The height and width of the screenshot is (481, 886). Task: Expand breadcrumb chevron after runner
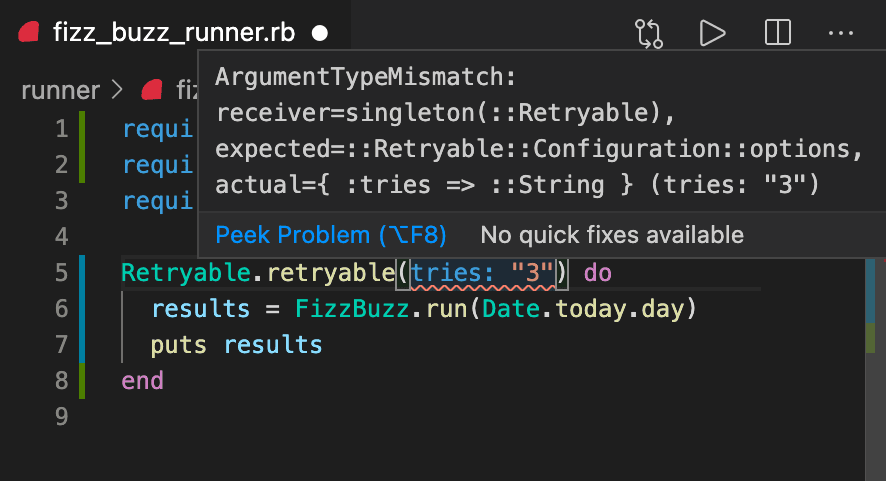click(x=118, y=90)
